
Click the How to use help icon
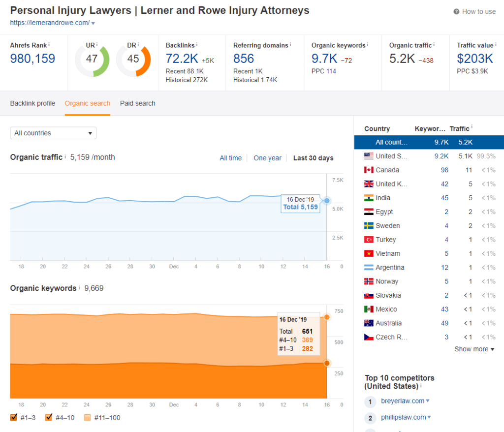tap(456, 12)
